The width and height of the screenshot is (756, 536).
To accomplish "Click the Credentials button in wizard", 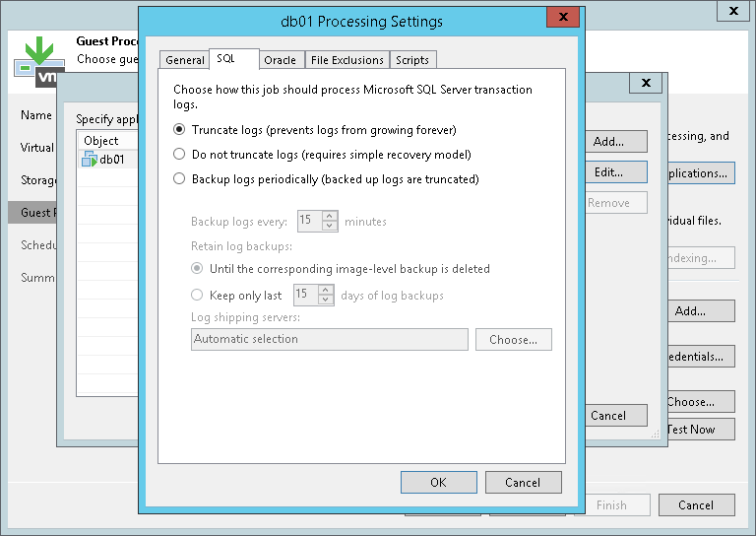I will pos(701,357).
